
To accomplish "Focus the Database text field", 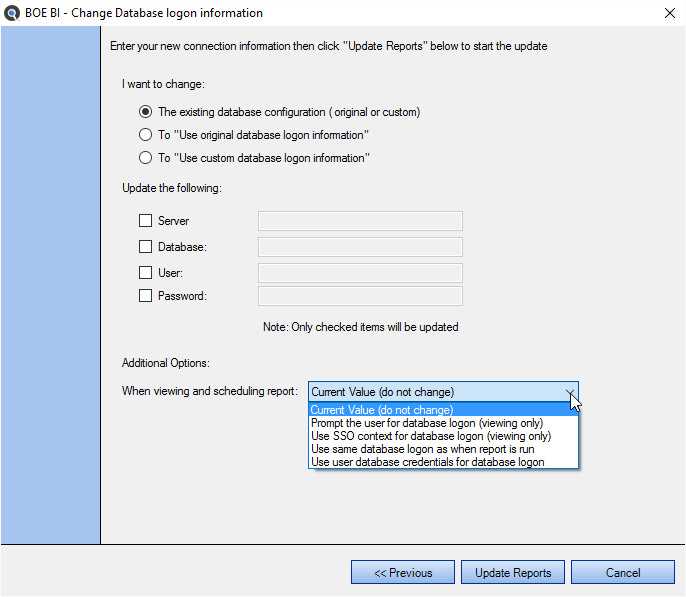I will (x=360, y=247).
